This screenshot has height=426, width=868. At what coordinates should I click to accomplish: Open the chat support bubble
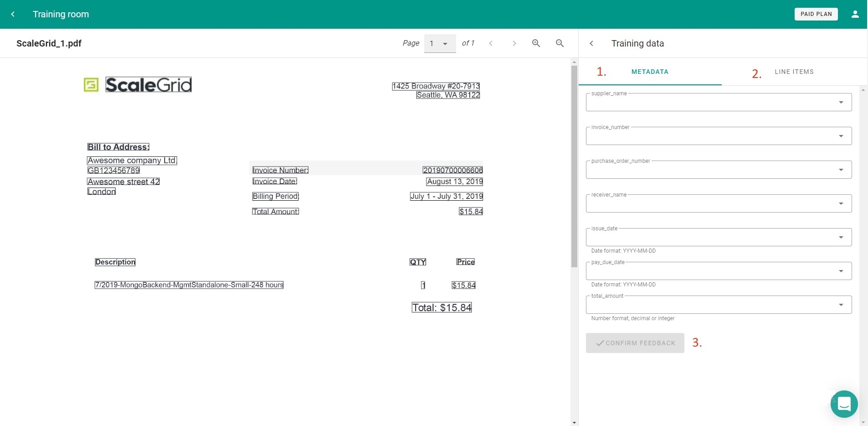click(x=843, y=404)
